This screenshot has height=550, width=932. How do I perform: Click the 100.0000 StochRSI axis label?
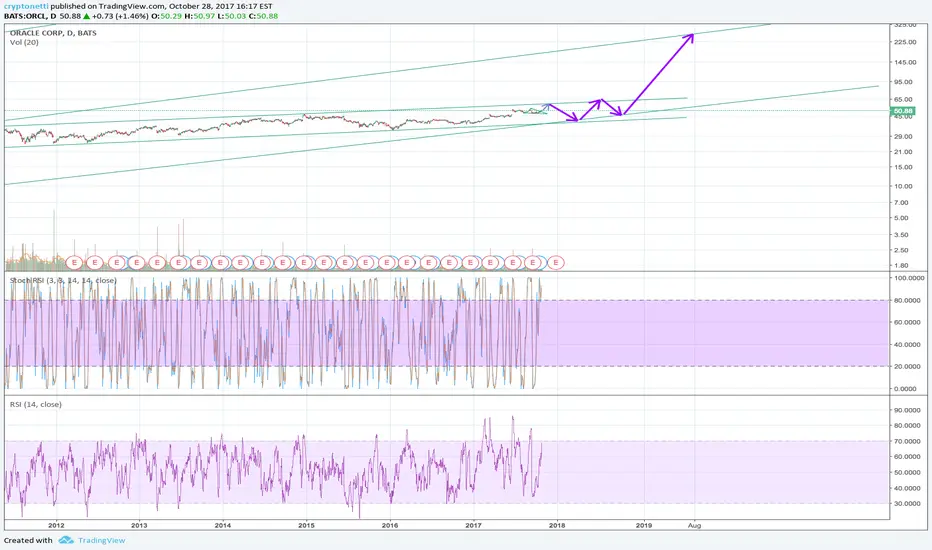pos(907,278)
